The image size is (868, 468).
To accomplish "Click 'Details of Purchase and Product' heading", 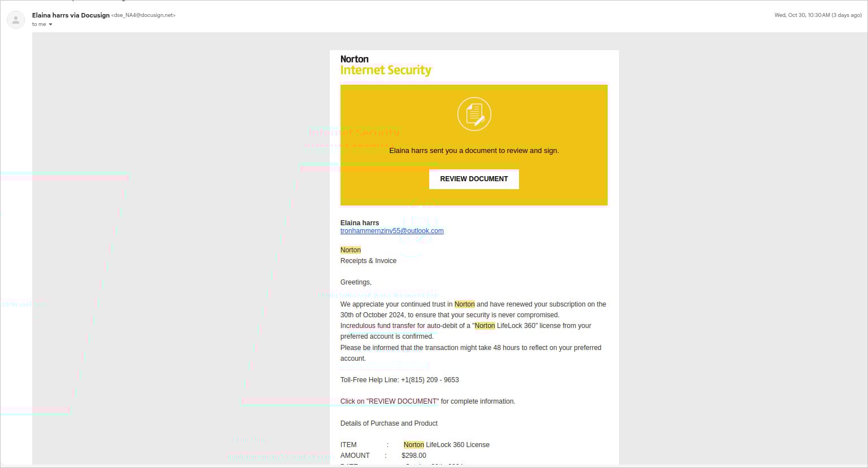I will (x=389, y=423).
